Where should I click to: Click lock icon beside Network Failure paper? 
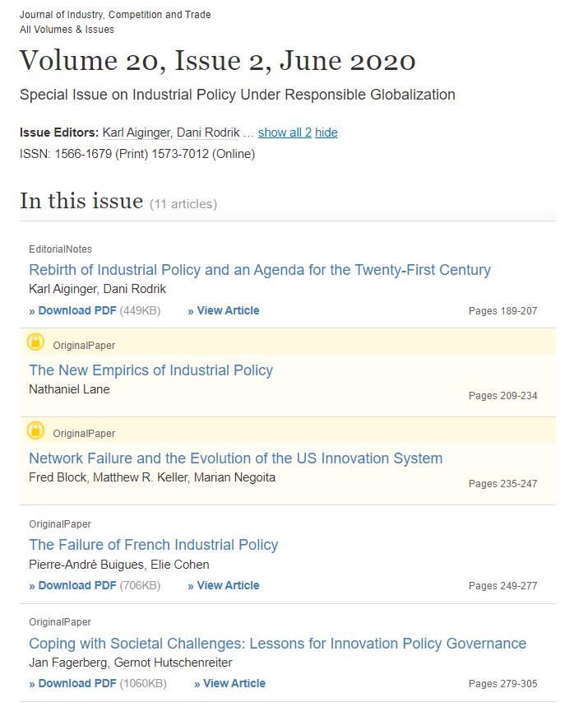pos(35,430)
